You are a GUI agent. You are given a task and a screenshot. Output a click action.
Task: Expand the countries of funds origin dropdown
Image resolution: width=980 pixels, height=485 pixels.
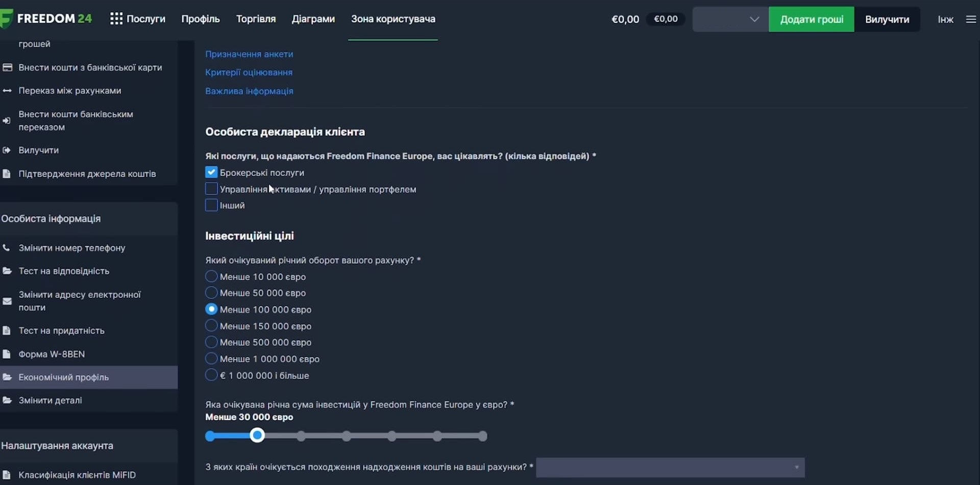(670, 467)
